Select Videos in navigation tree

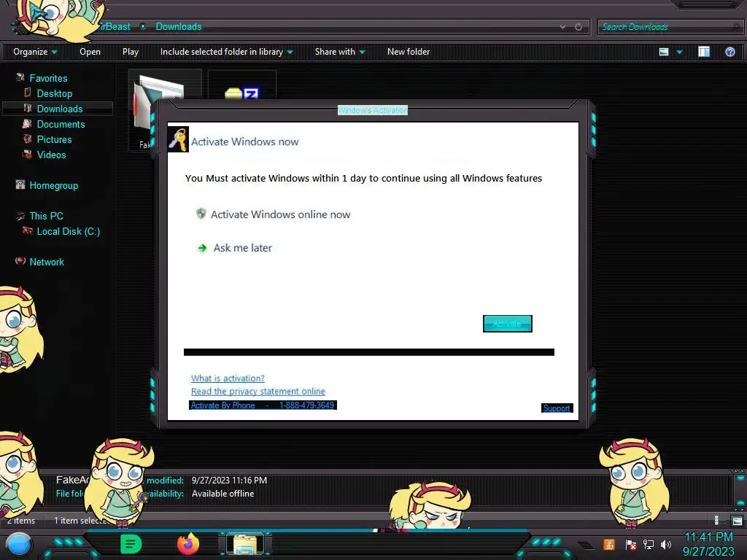point(52,155)
